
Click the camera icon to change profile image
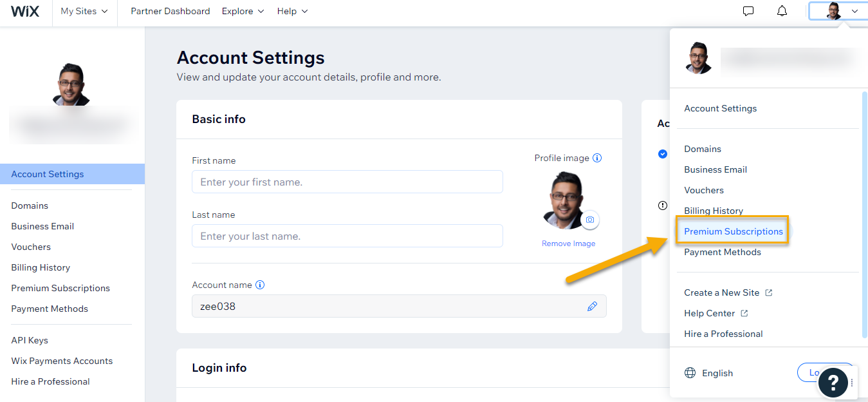[x=590, y=220]
